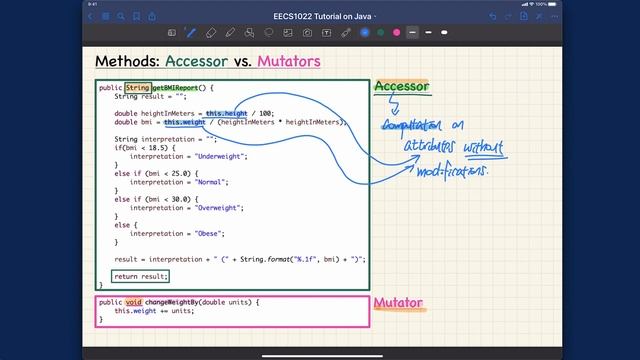The image size is (640, 360).
Task: Open the page thumbnails grid view
Action: [x=106, y=16]
